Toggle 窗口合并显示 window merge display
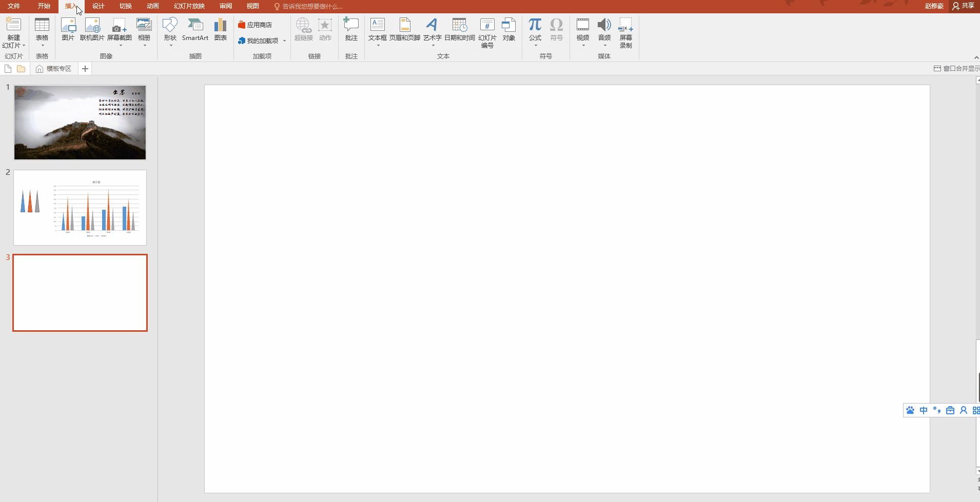Screen dimensions: 980x502 (956, 69)
